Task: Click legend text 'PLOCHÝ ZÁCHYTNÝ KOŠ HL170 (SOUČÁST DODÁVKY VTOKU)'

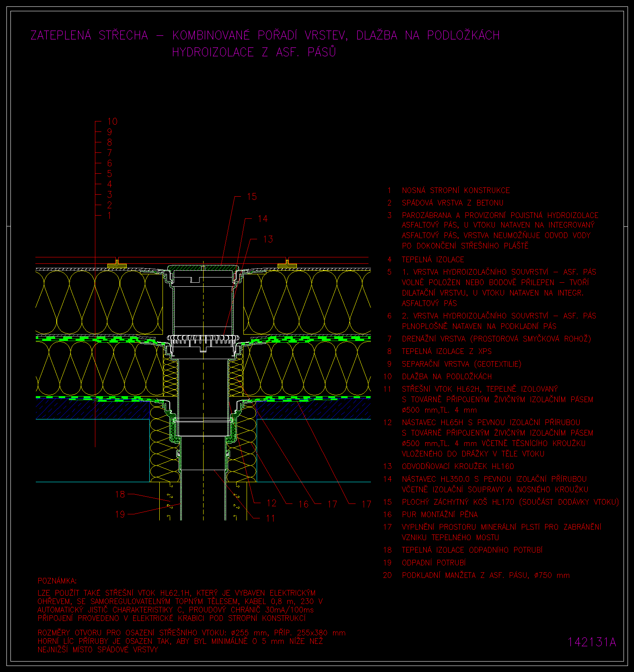Action: coord(510,502)
